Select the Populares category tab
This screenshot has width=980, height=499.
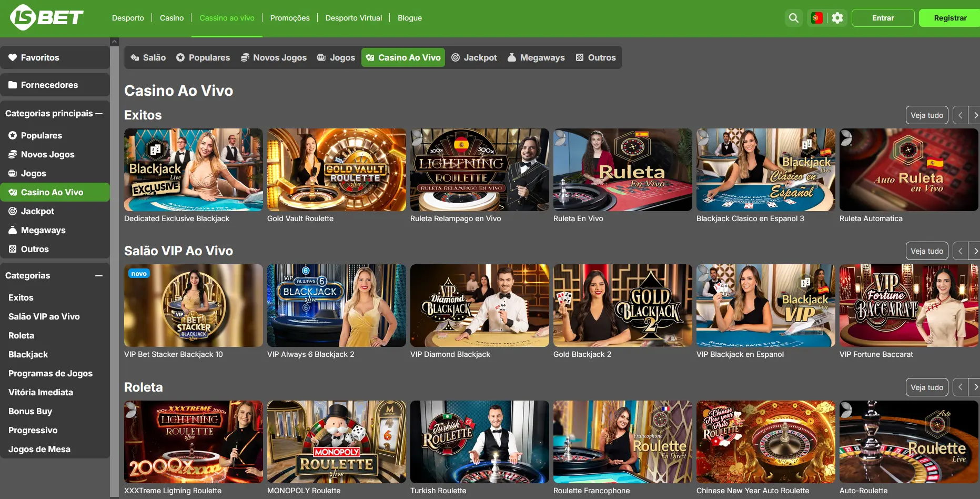tap(203, 57)
